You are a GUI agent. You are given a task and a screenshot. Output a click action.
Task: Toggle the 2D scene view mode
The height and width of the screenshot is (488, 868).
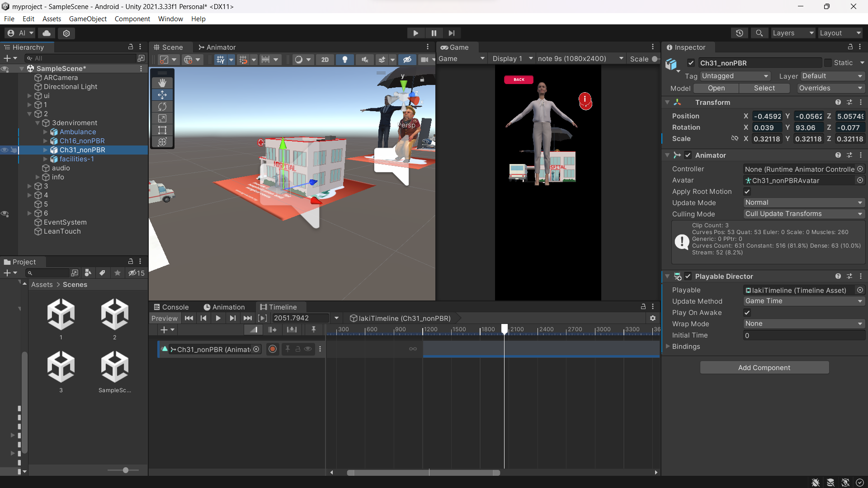[x=325, y=59]
